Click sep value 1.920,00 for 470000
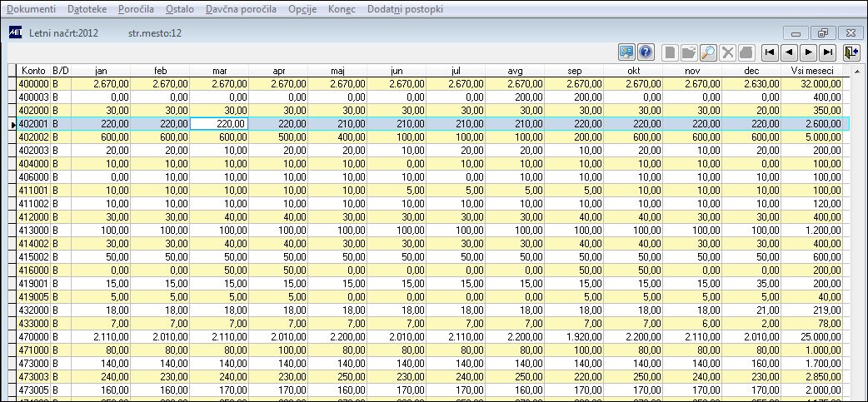Viewport: 868px width, 402px height. [x=575, y=335]
